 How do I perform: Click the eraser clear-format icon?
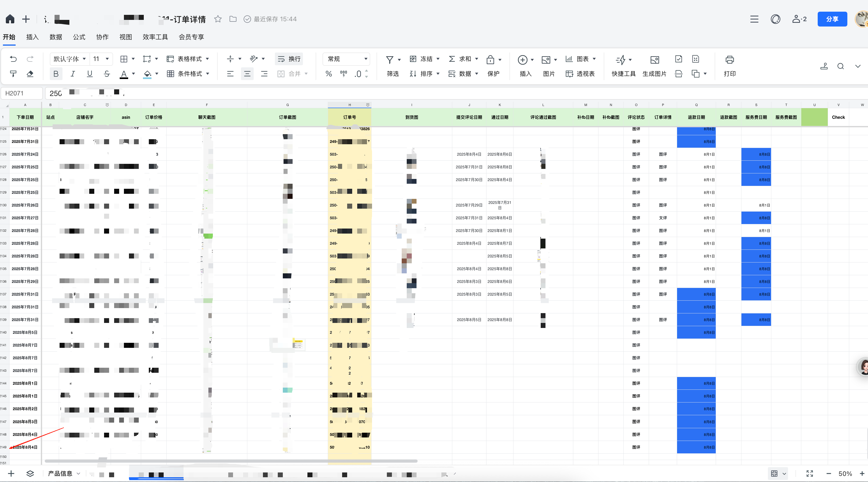click(30, 74)
